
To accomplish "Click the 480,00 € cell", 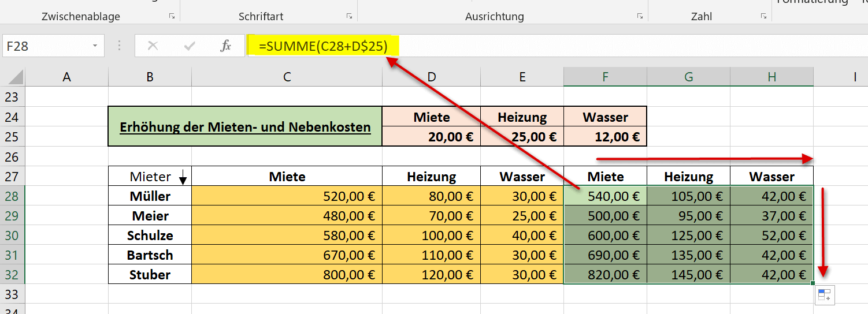I will point(287,215).
